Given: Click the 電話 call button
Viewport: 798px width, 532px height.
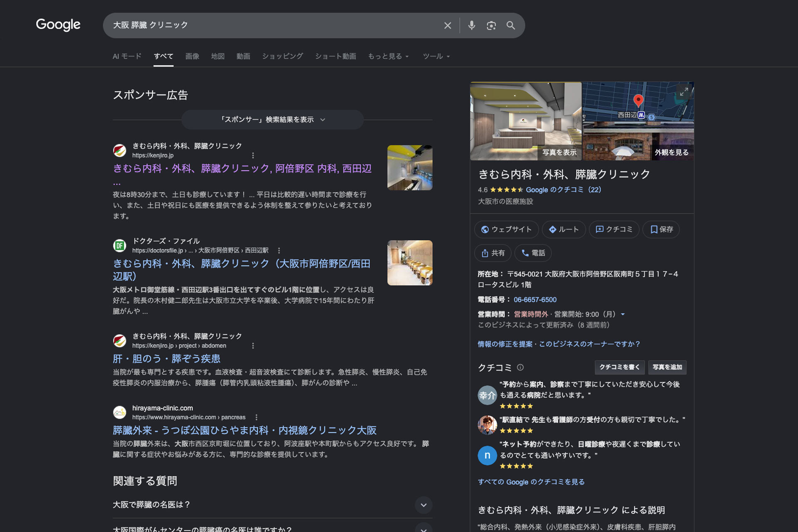Looking at the screenshot, I should point(533,253).
